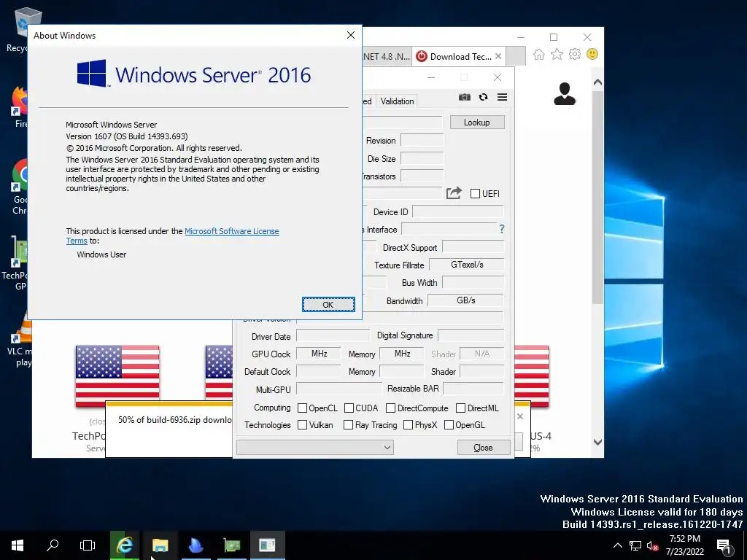
Task: Open a new blank browser tab
Action: pos(516,56)
